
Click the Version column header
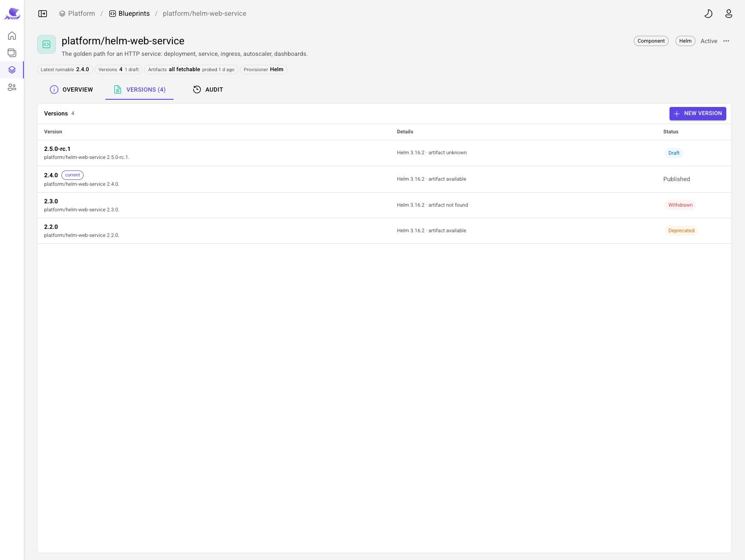[x=53, y=132]
